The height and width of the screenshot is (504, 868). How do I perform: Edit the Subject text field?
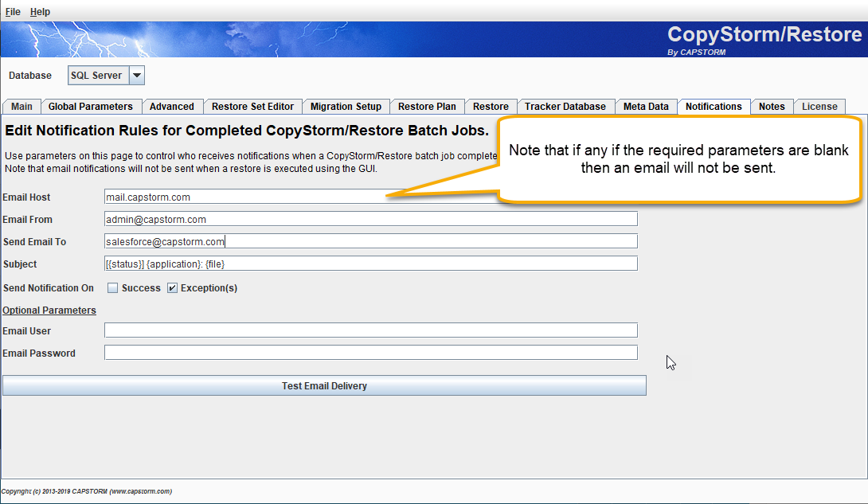pos(371,264)
